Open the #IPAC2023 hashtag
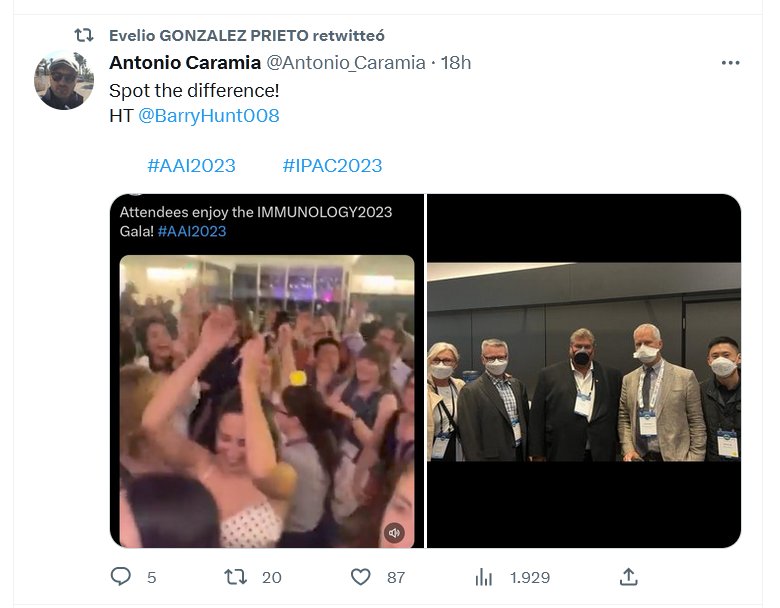The image size is (780, 608). click(332, 166)
